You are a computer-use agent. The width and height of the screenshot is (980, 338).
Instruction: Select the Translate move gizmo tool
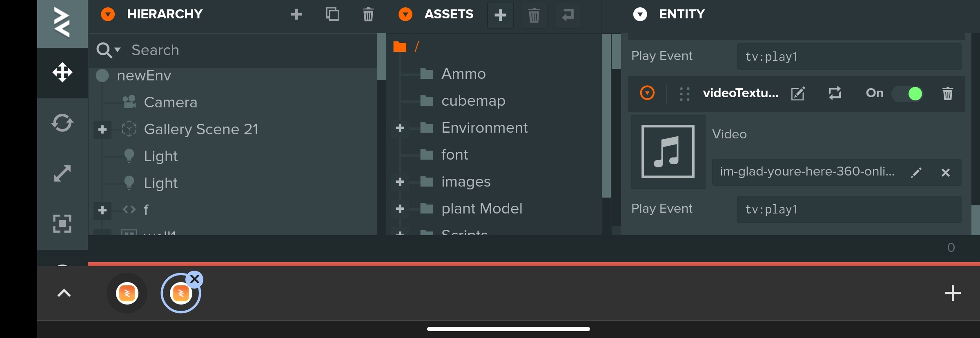pyautogui.click(x=62, y=73)
